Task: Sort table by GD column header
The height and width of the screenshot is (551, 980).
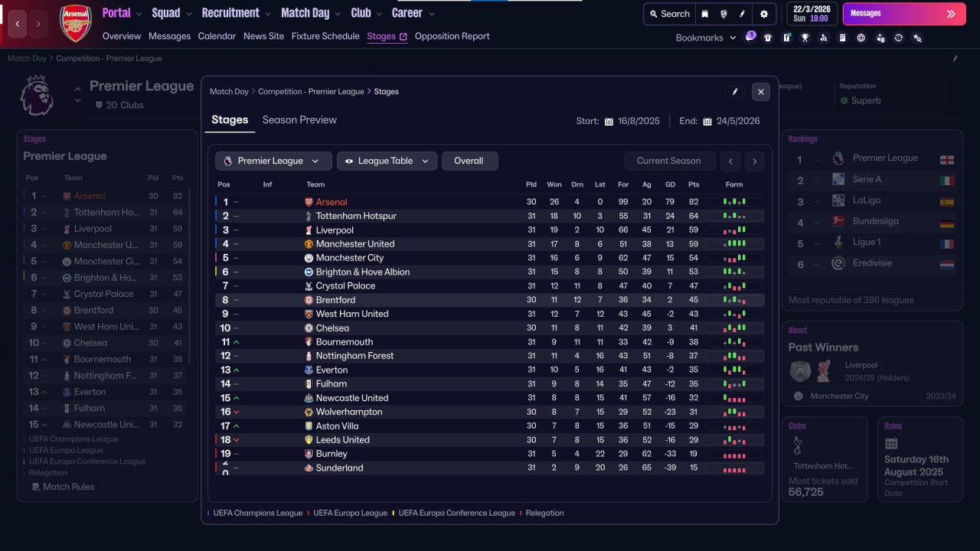Action: [x=670, y=184]
